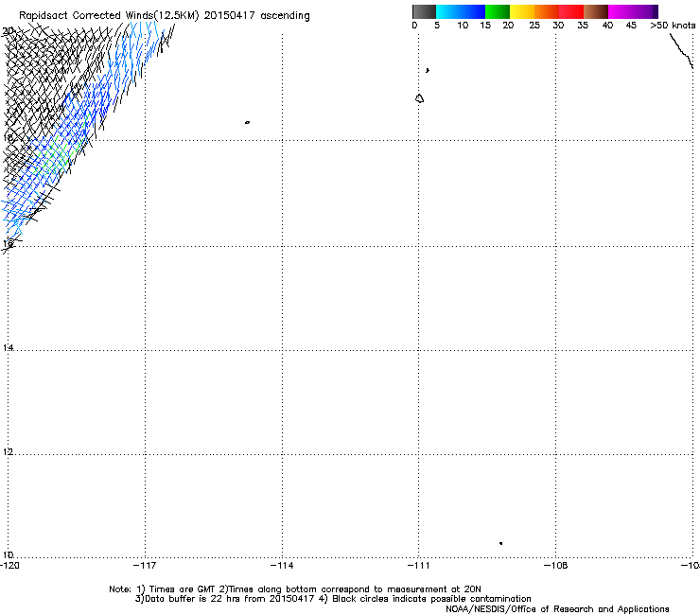Click the title text "Rapidscat Corrected Winds(12.5KM) 20150417 ascending"
The height and width of the screenshot is (615, 700).
coord(165,16)
